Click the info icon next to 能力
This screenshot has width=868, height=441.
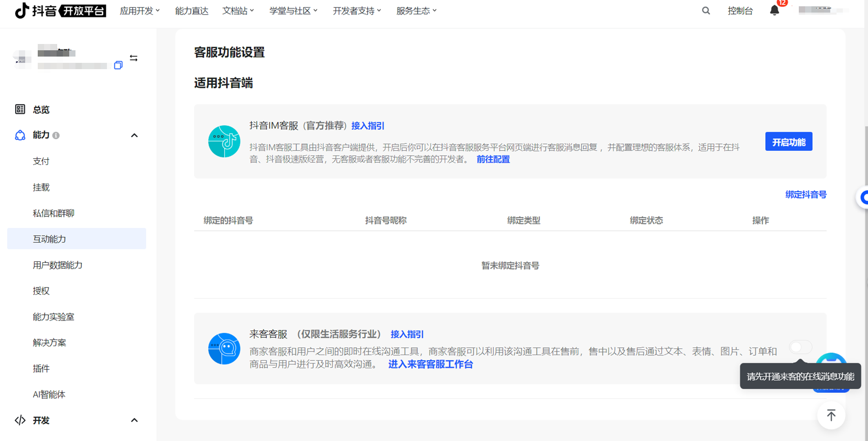(x=56, y=136)
